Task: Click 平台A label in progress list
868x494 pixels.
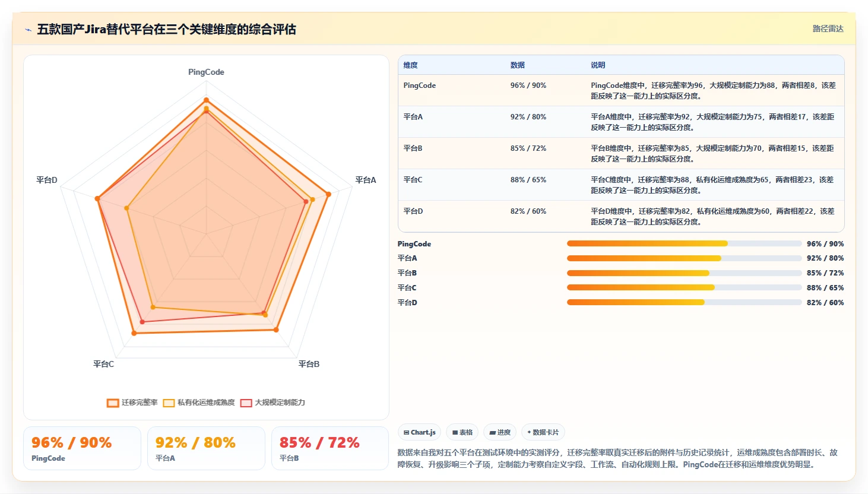Action: (x=407, y=258)
